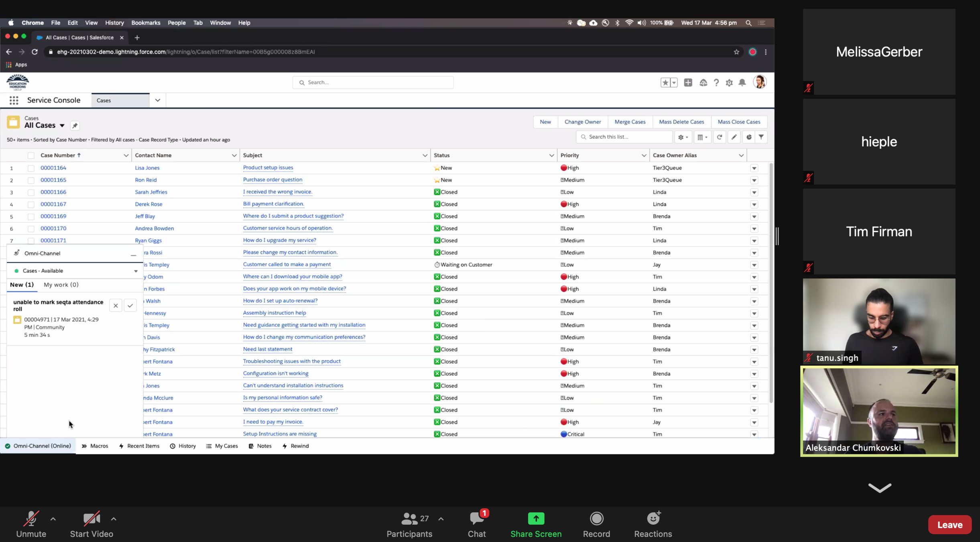Open the Cases - Available status dropdown
Viewport: 980px width, 542px height.
point(136,271)
